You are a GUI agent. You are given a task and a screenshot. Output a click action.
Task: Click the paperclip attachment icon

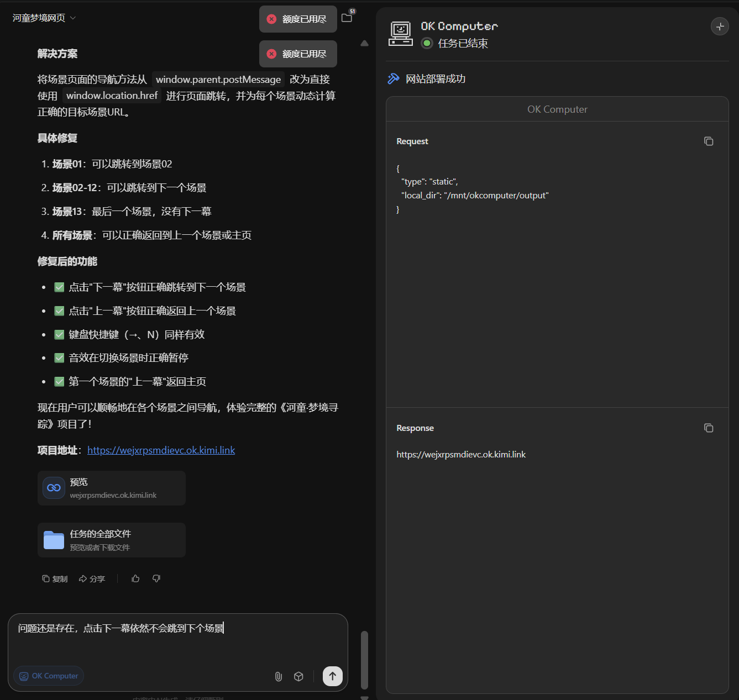tap(279, 676)
